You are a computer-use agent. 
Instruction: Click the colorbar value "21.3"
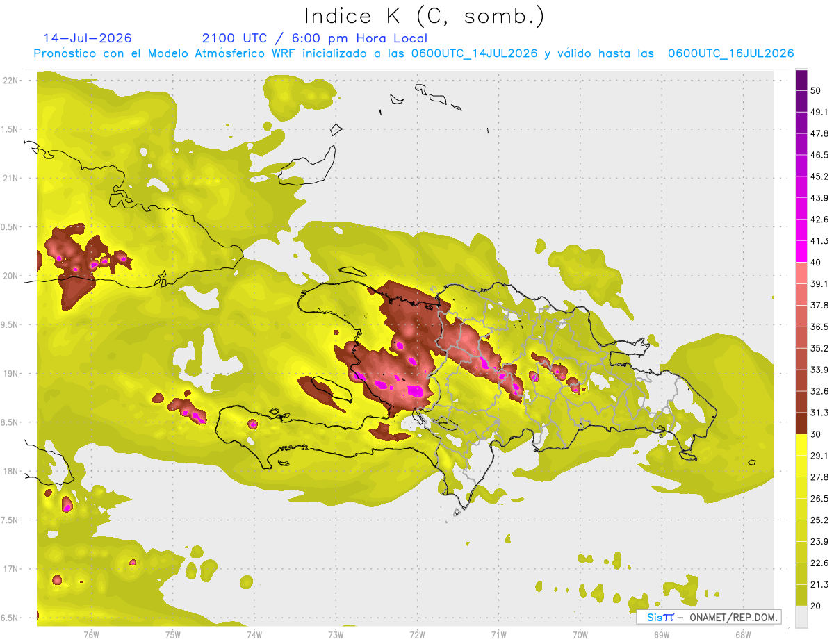pos(819,584)
